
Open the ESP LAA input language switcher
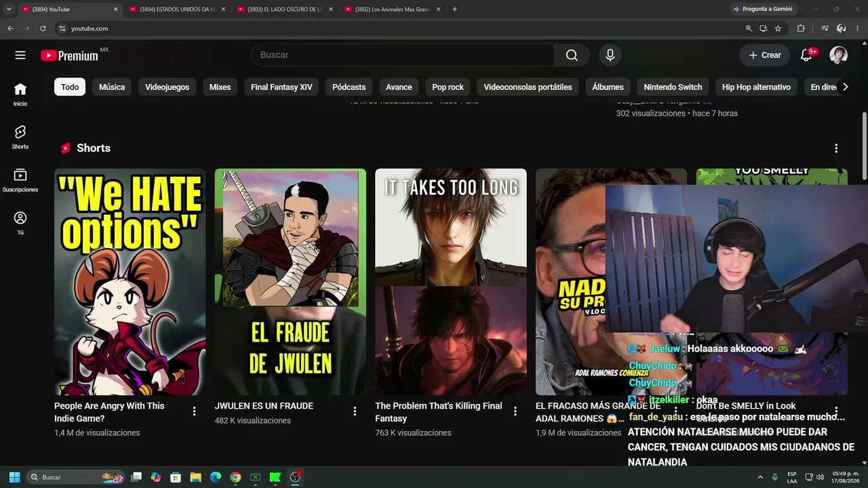(x=792, y=477)
